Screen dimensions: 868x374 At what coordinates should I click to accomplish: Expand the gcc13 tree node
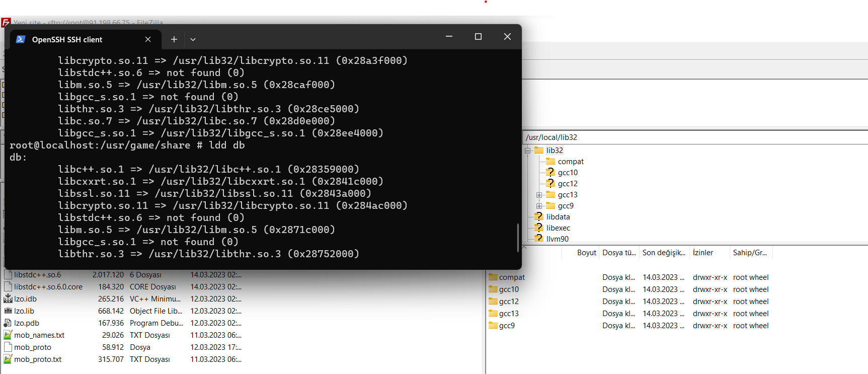[x=539, y=195]
